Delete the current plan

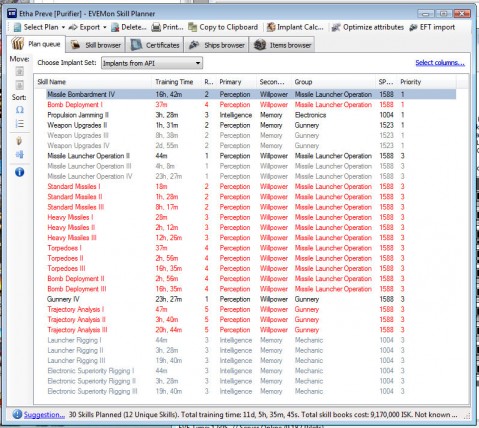tap(129, 27)
